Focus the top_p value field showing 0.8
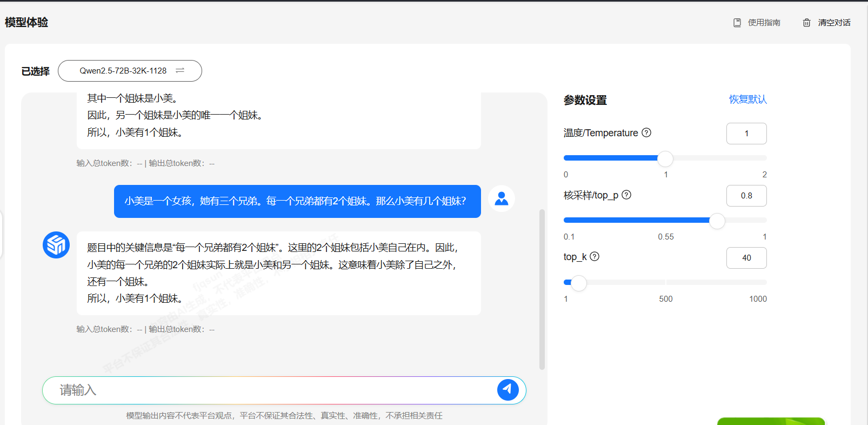Viewport: 868px width, 425px height. tap(746, 196)
